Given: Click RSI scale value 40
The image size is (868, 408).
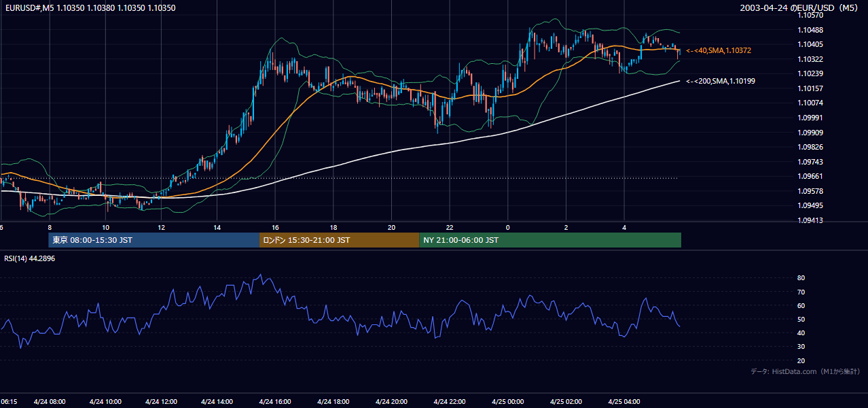Looking at the screenshot, I should 801,333.
